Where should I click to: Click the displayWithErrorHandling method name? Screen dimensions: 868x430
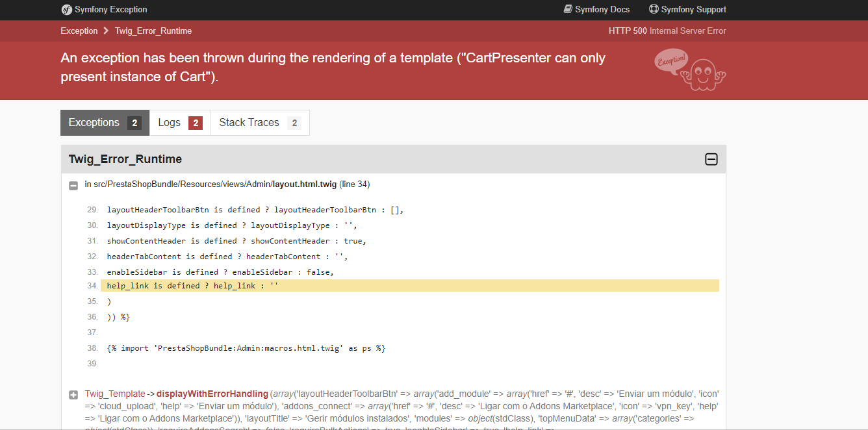coord(212,394)
